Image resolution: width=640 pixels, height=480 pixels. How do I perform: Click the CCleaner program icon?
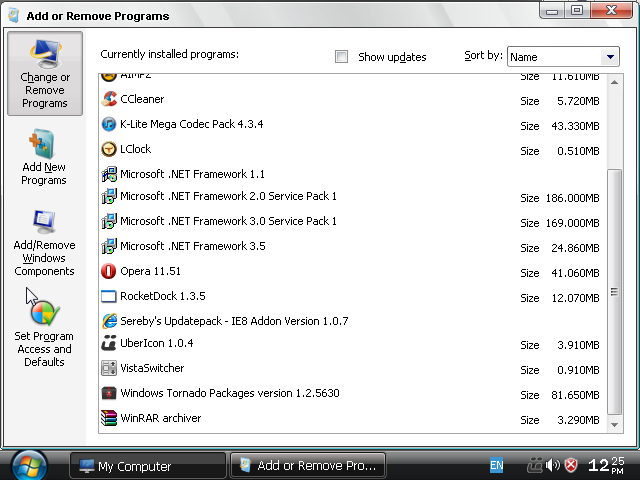point(109,99)
